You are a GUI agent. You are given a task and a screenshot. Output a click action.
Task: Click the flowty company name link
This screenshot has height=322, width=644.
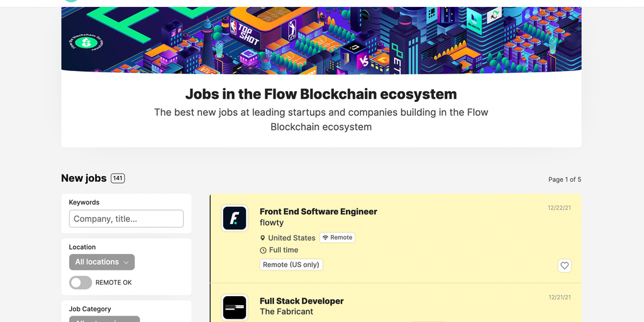pyautogui.click(x=272, y=223)
